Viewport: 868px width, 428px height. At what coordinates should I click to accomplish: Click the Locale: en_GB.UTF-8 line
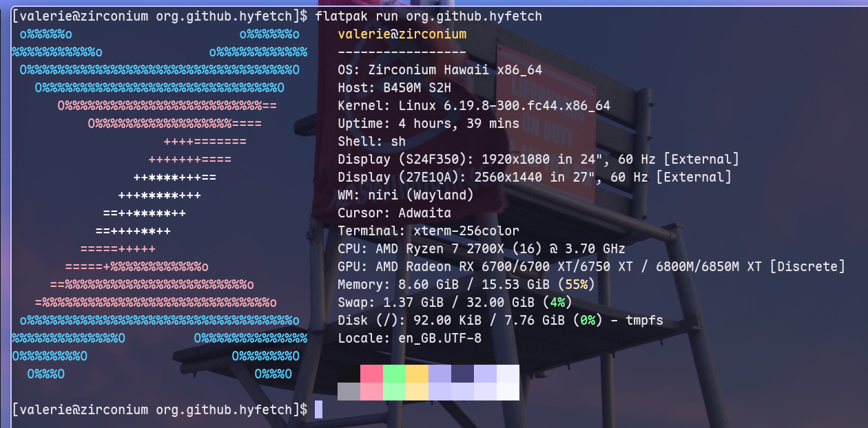coord(409,338)
